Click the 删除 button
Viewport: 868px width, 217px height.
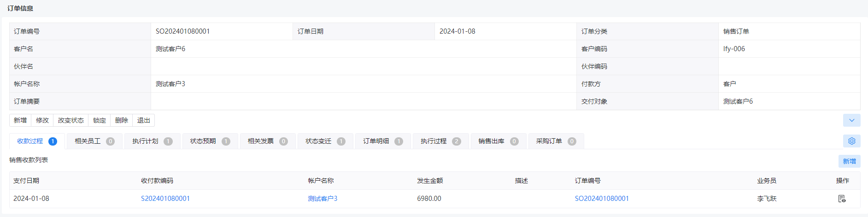click(x=122, y=120)
